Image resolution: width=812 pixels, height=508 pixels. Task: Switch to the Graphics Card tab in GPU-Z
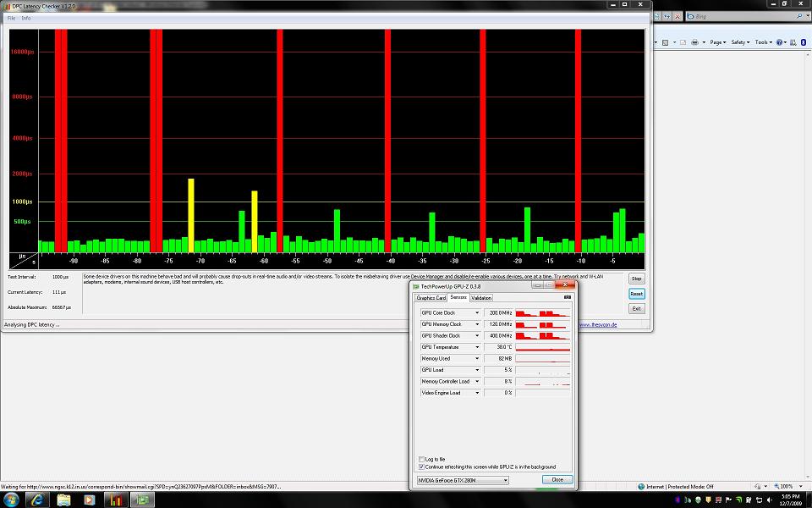click(x=431, y=298)
